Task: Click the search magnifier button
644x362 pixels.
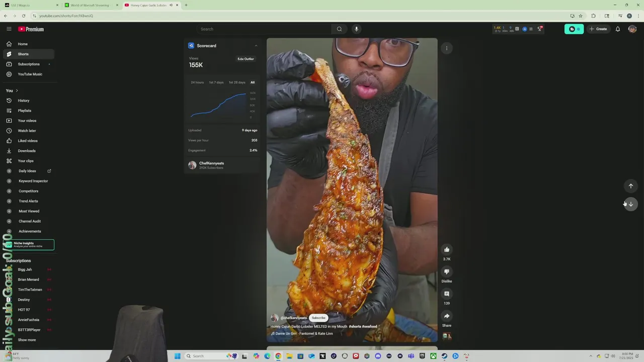Action: [x=339, y=29]
